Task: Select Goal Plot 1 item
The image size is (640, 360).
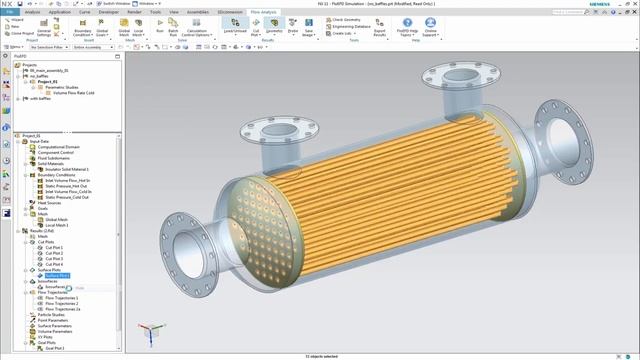Action: (54, 349)
